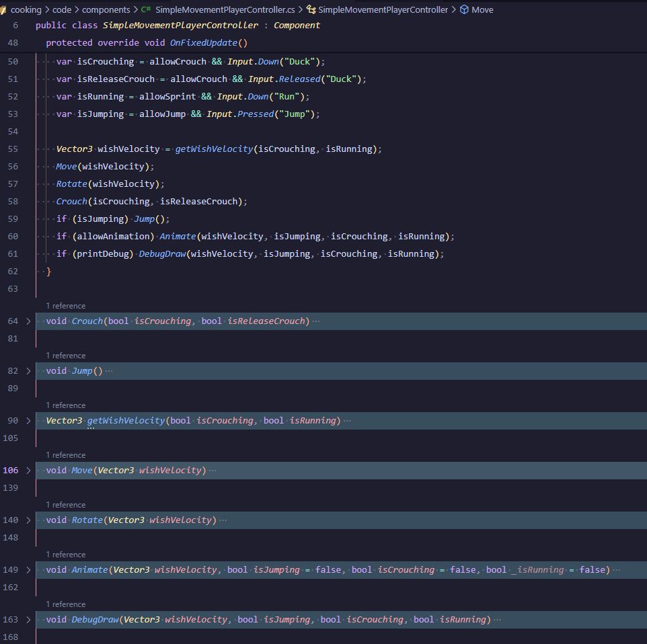Click the fold ellipsis after Animate signature
This screenshot has height=644, width=647.
[617, 570]
